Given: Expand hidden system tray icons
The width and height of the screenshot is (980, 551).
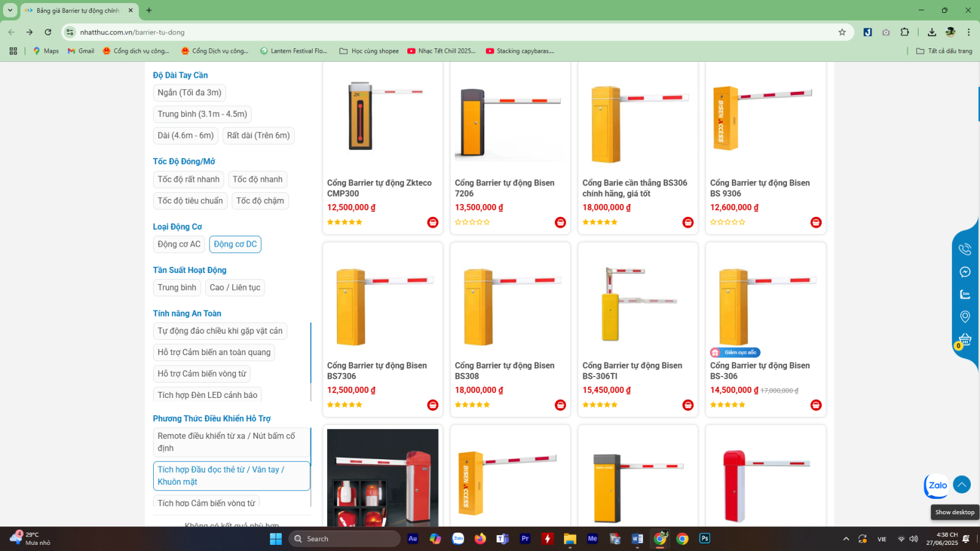Looking at the screenshot, I should (x=846, y=539).
